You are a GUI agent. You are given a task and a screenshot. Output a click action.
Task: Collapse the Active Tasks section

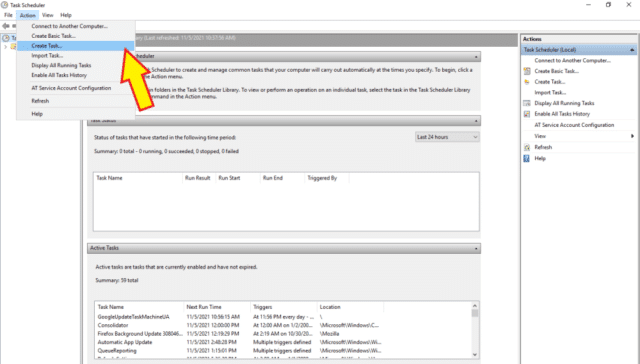point(476,248)
